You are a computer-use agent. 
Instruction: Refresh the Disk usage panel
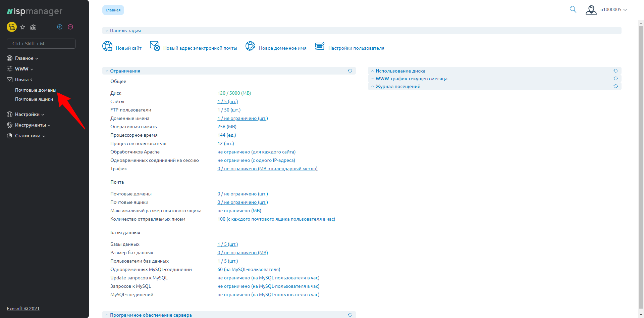point(615,71)
